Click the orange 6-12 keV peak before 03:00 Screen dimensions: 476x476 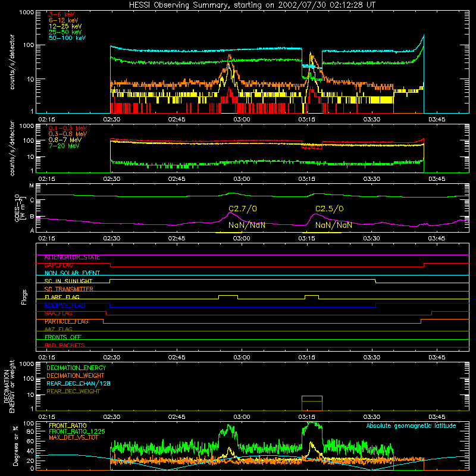coord(230,57)
